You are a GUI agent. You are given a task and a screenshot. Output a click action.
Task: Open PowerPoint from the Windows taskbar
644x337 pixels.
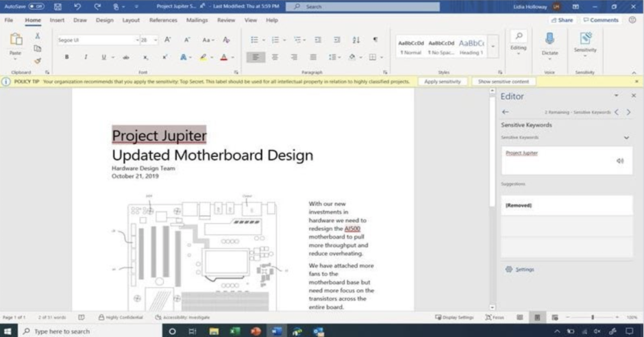(256, 331)
